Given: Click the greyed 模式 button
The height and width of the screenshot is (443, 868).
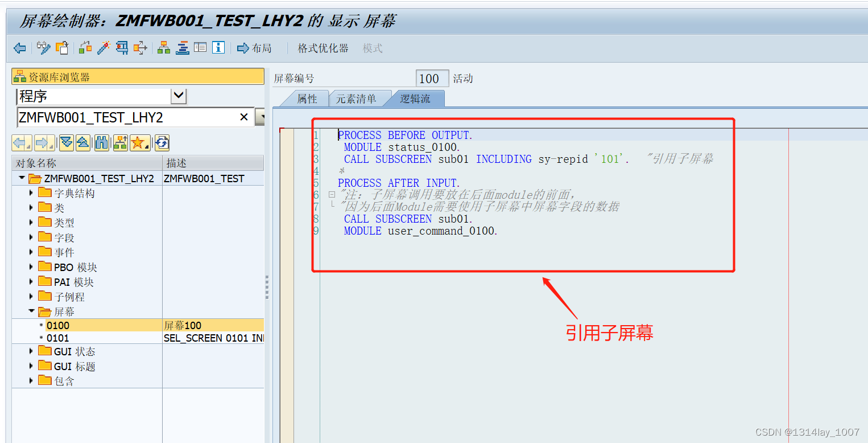Looking at the screenshot, I should (x=373, y=48).
